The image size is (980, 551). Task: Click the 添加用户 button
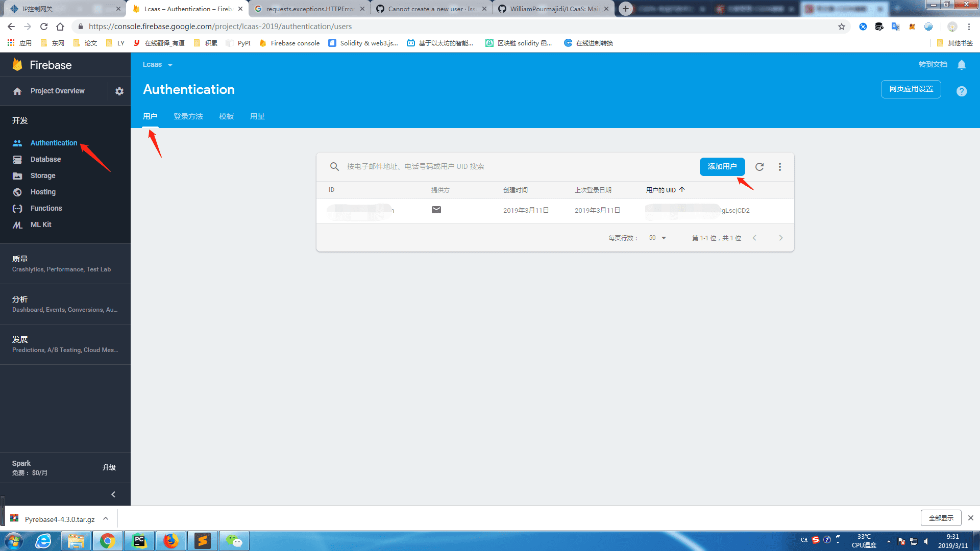tap(722, 167)
